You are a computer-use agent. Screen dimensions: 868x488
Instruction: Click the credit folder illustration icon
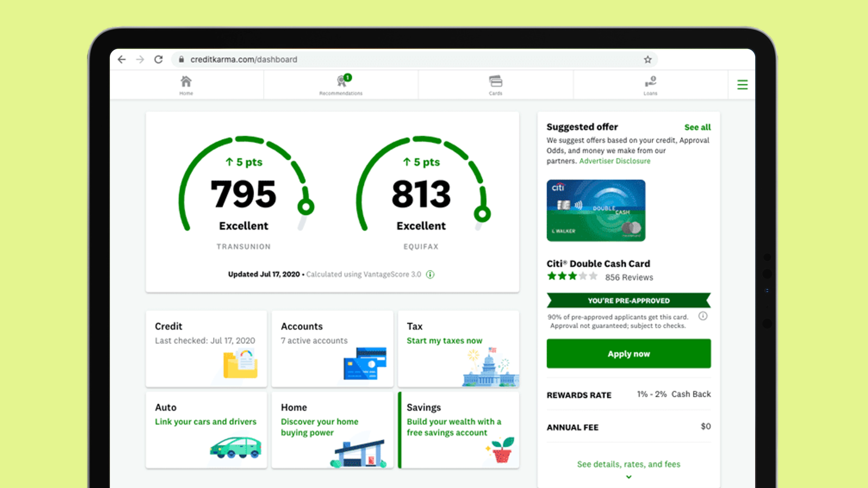pyautogui.click(x=240, y=364)
